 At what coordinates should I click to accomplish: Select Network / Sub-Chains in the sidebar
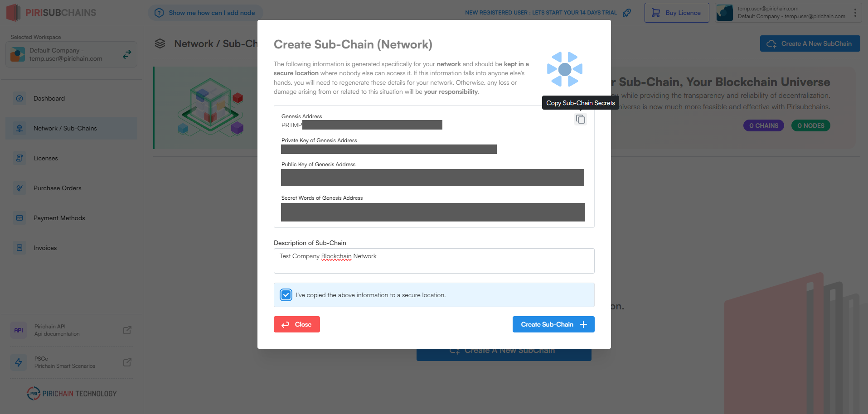click(x=65, y=128)
